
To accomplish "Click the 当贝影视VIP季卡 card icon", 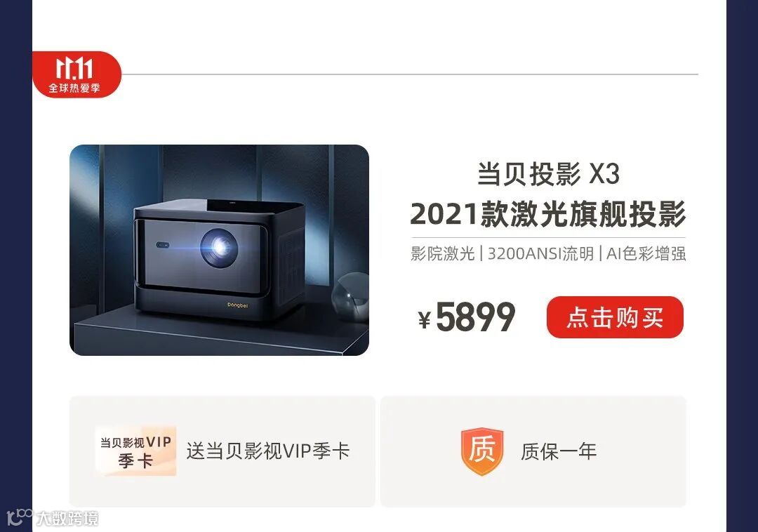I will [135, 451].
